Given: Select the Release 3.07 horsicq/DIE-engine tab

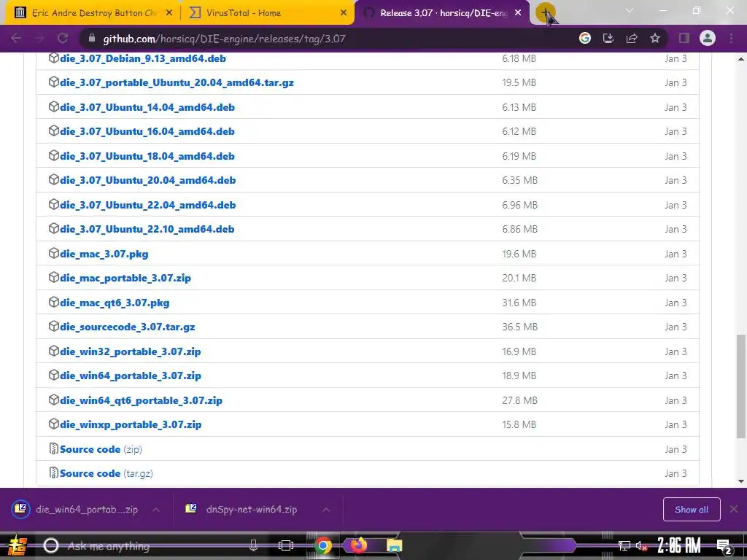Looking at the screenshot, I should (x=442, y=13).
